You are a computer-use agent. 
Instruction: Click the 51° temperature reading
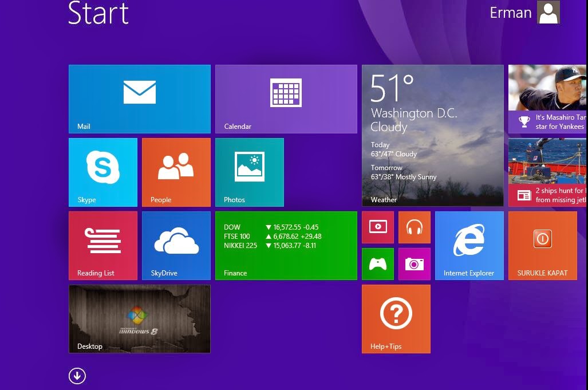point(392,88)
